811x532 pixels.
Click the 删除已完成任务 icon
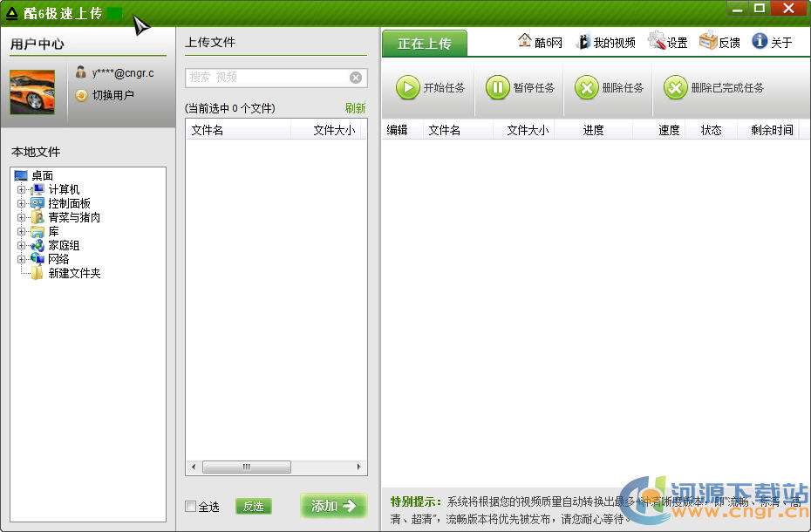tap(676, 87)
